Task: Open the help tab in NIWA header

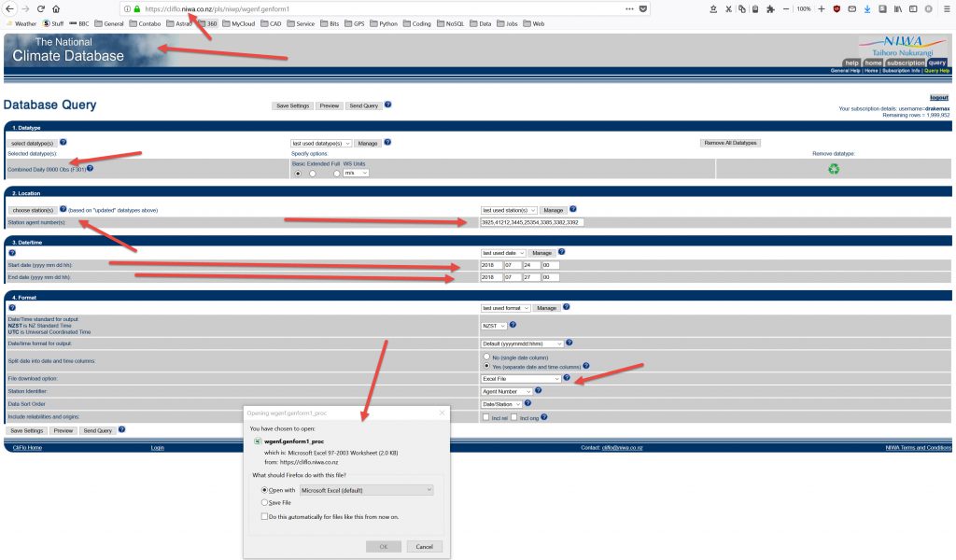Action: click(851, 63)
